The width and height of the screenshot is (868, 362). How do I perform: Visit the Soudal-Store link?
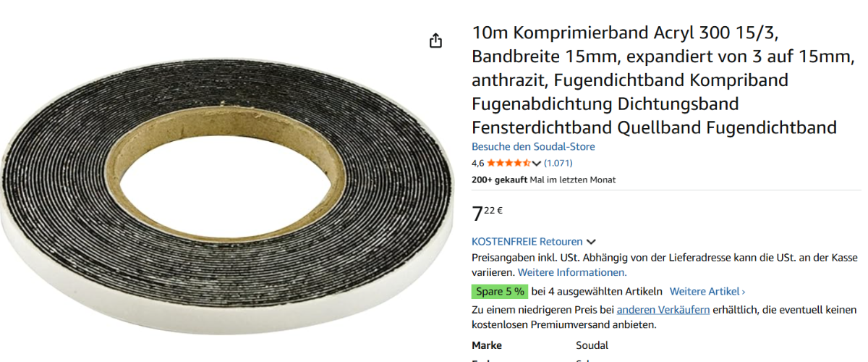pyautogui.click(x=533, y=147)
